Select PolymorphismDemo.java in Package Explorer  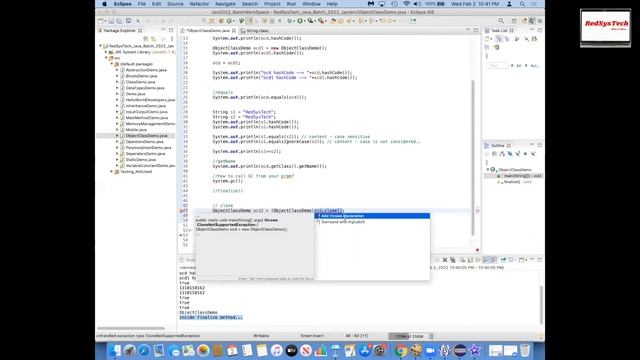[148, 148]
